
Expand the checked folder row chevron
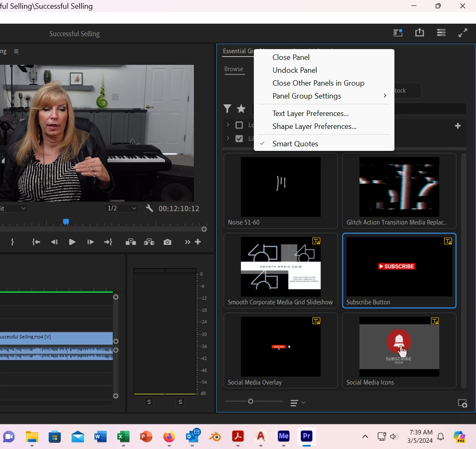pyautogui.click(x=228, y=138)
